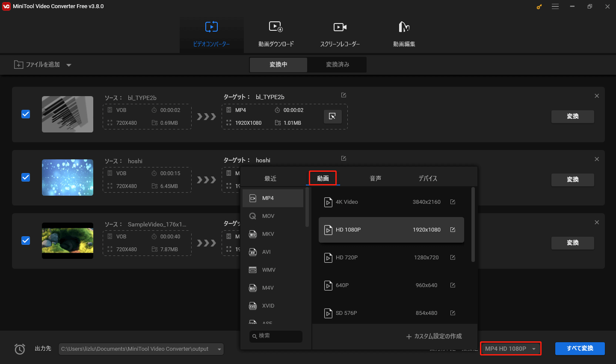
Task: Select the 4K Video 3840x2160 preset
Action: (x=391, y=202)
